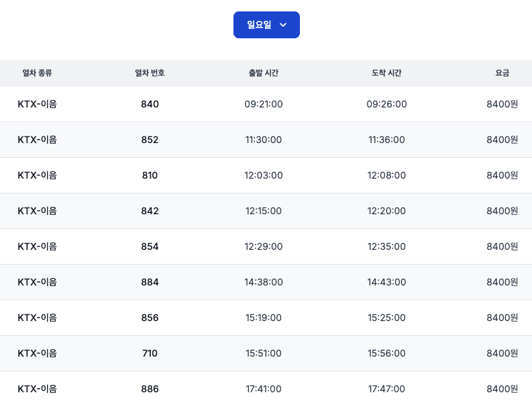This screenshot has height=401, width=532.
Task: Select train number 840
Action: coord(150,104)
